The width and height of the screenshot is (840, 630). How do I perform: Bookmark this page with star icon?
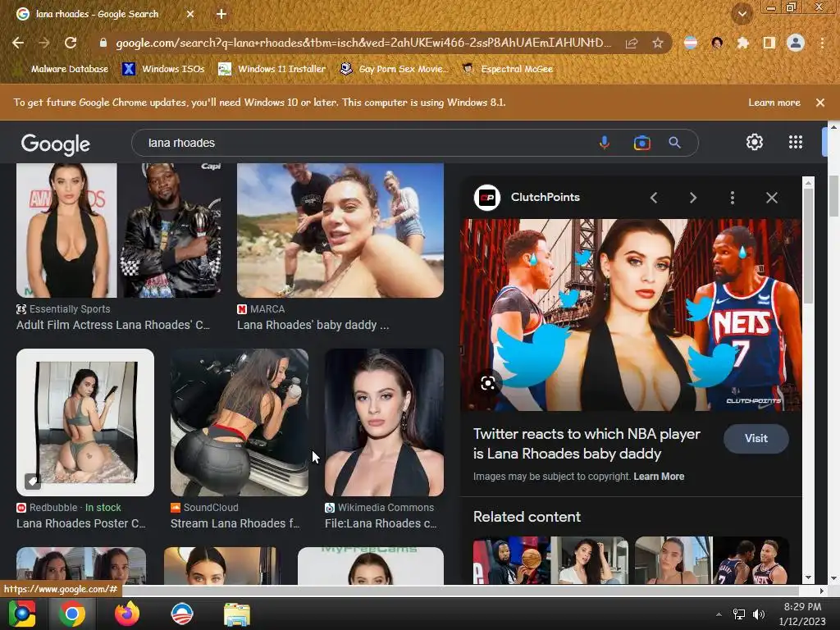[x=658, y=43]
